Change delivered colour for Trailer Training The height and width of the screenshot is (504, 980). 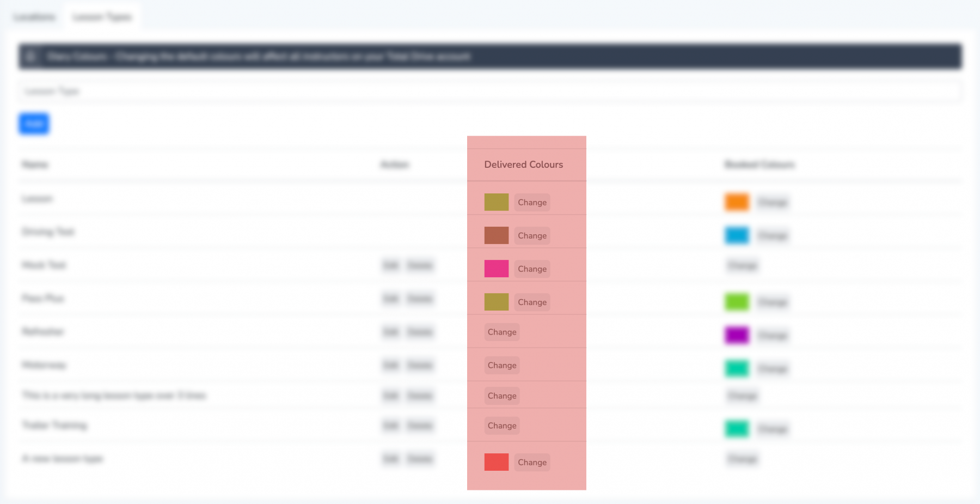[x=501, y=425]
